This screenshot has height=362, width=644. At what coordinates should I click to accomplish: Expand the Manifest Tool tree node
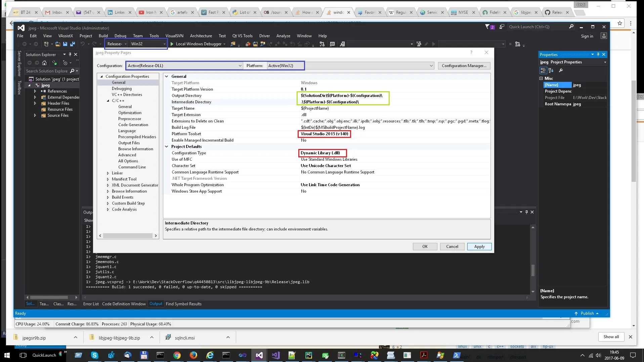(108, 179)
